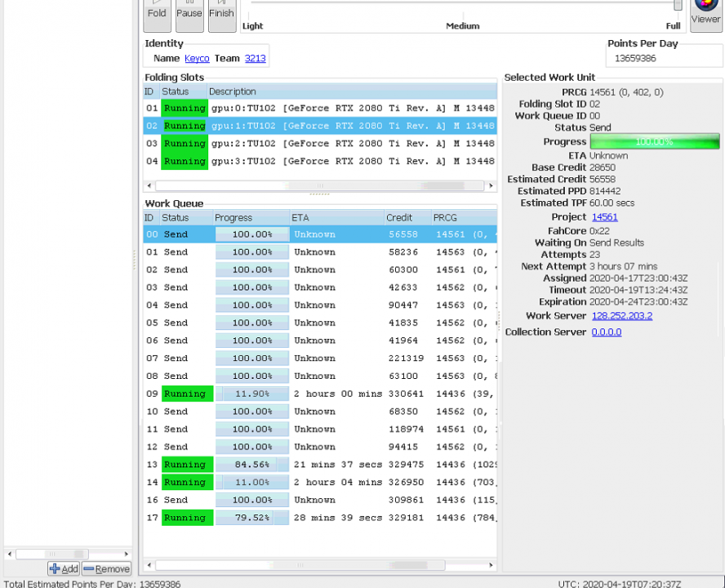Click Folding Slots Status column header

click(x=183, y=91)
